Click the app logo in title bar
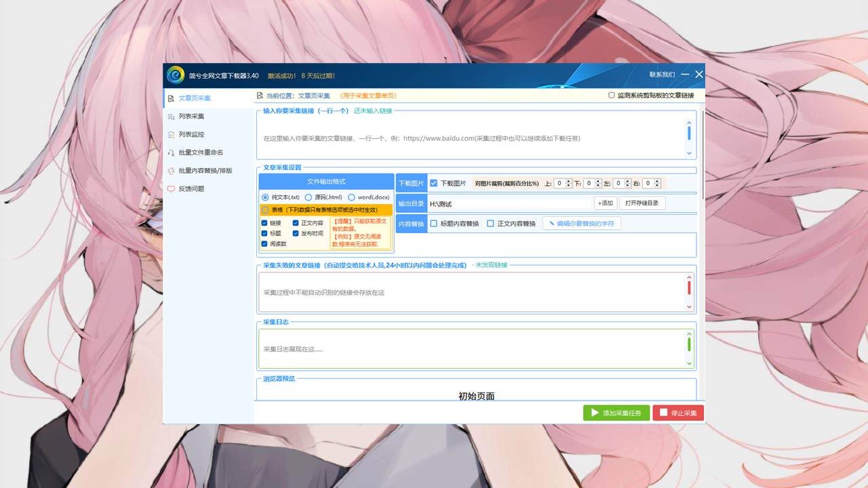The width and height of the screenshot is (868, 488). [176, 75]
